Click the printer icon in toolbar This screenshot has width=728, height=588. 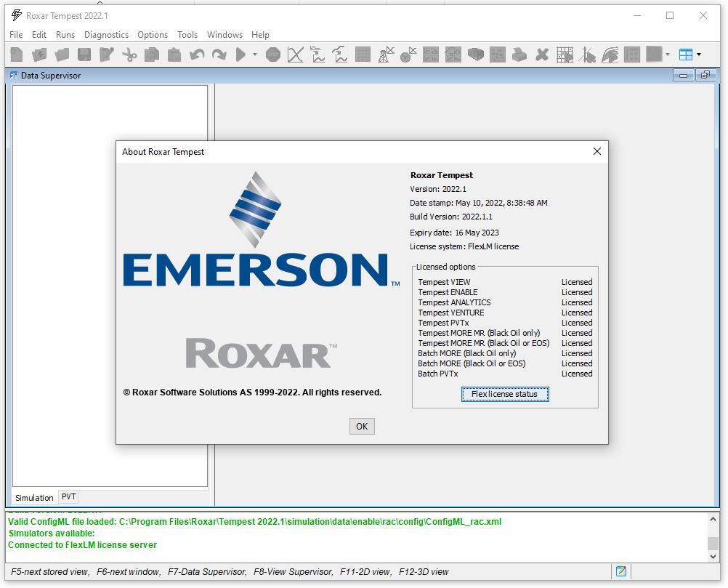coord(519,55)
